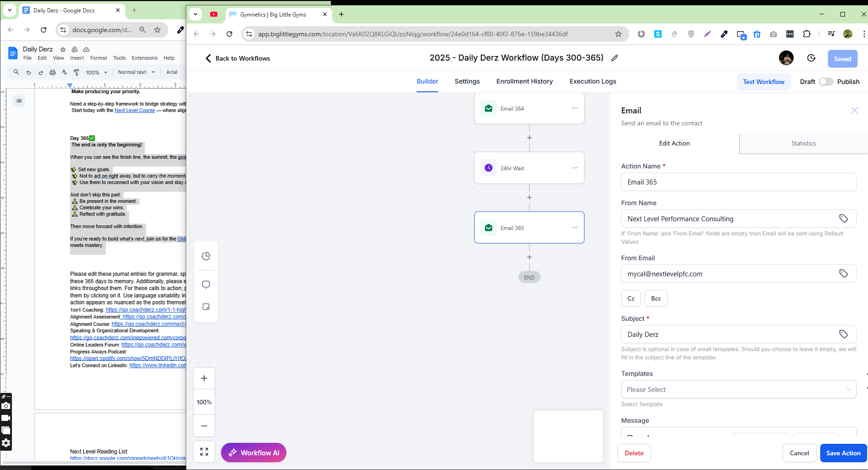Open the workflow version history clock icon
868x470 pixels.
(811, 58)
